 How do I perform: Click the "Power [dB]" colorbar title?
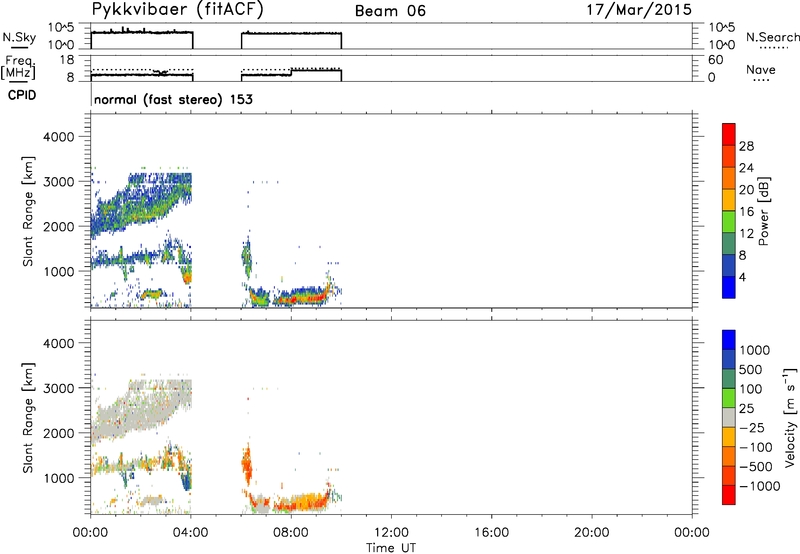763,211
